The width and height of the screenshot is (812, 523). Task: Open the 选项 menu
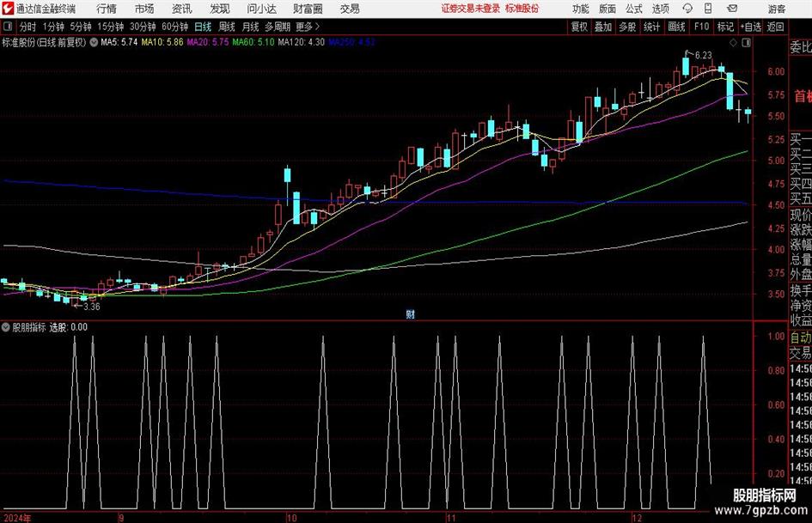click(x=660, y=9)
